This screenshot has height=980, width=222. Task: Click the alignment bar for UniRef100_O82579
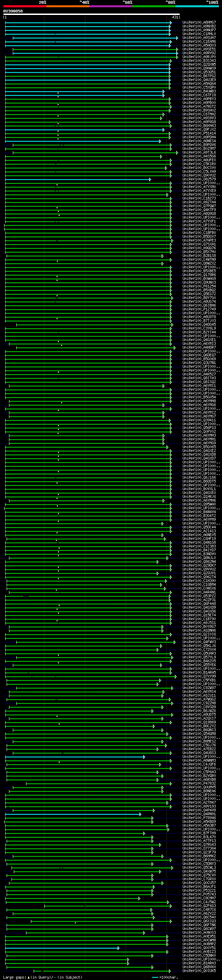(x=78, y=179)
